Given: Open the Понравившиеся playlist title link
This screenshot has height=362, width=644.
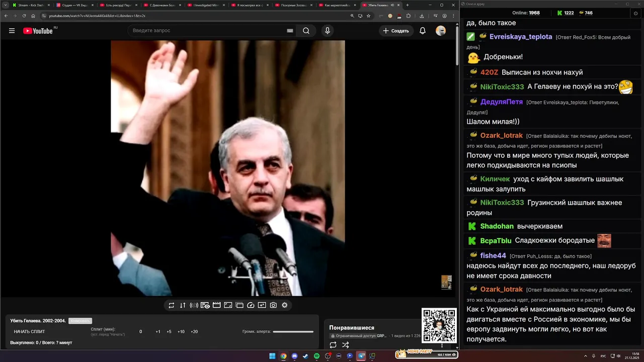Looking at the screenshot, I should click(352, 328).
